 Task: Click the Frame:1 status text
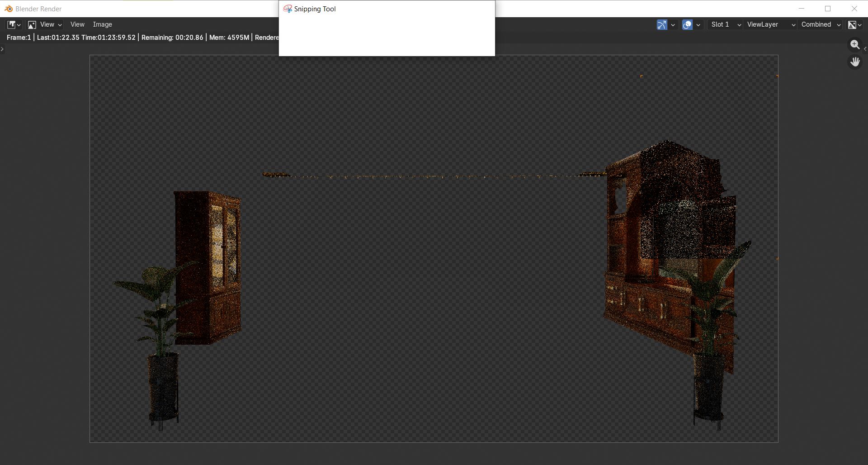click(19, 38)
